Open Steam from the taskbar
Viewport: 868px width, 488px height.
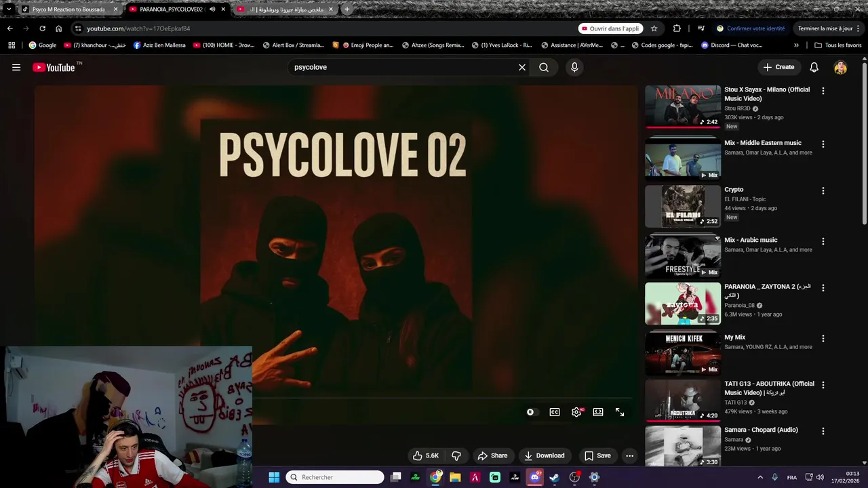[554, 477]
